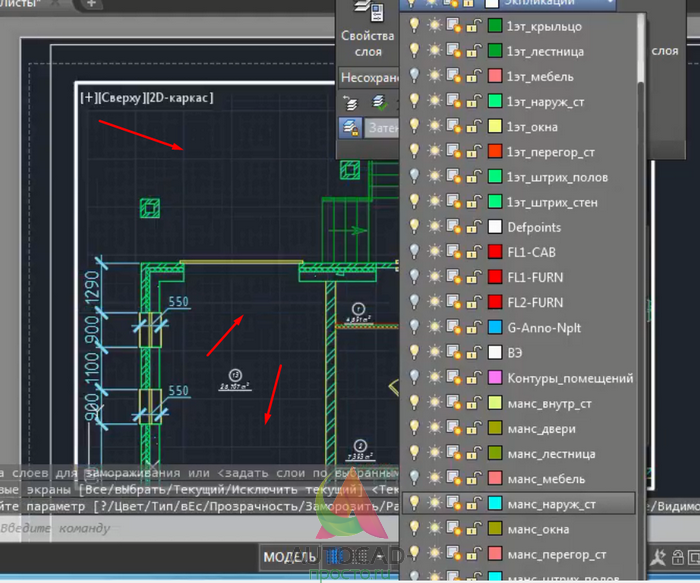Select the манс_мебель layer name
The image size is (700, 583).
(546, 479)
